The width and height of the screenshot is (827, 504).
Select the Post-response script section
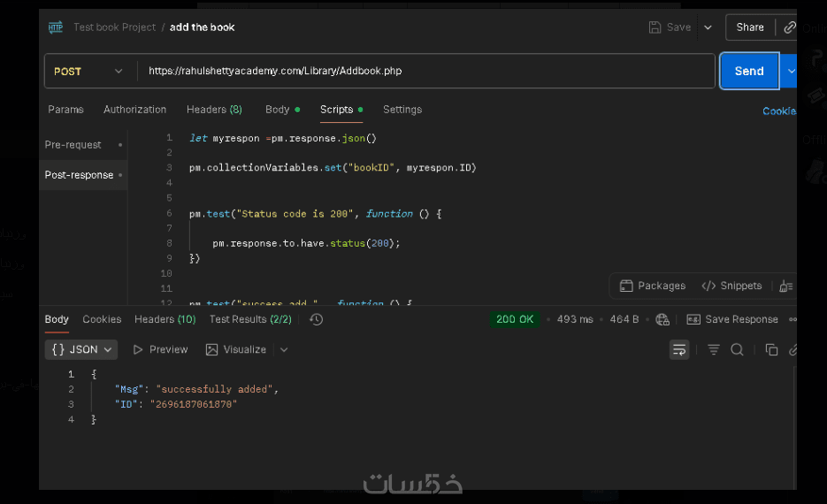tap(80, 175)
